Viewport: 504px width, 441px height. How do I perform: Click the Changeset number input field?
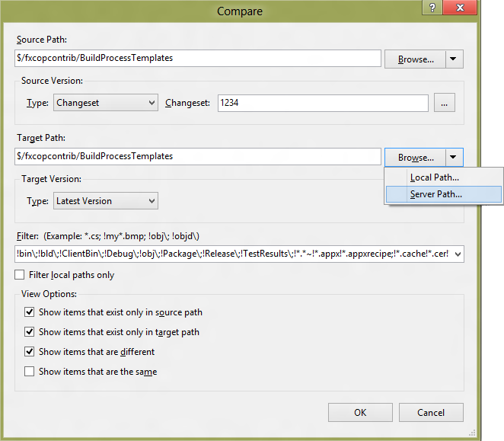pos(323,103)
